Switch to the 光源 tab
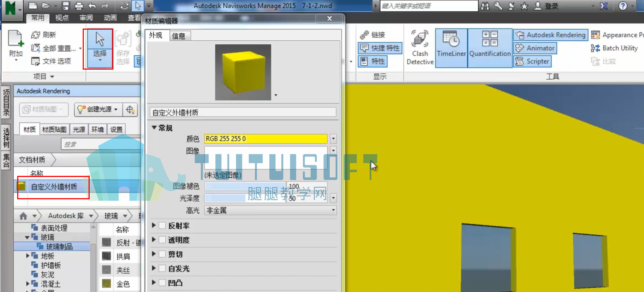 79,129
